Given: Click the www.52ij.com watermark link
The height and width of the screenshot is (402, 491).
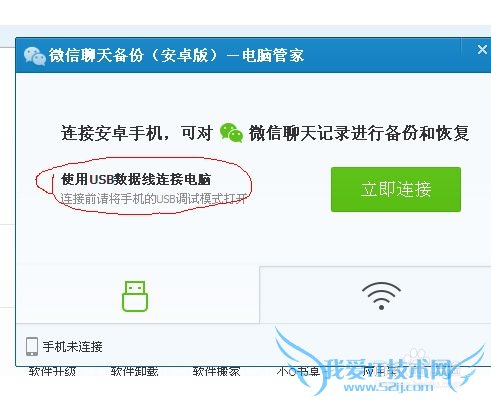Looking at the screenshot, I should click(x=388, y=387).
